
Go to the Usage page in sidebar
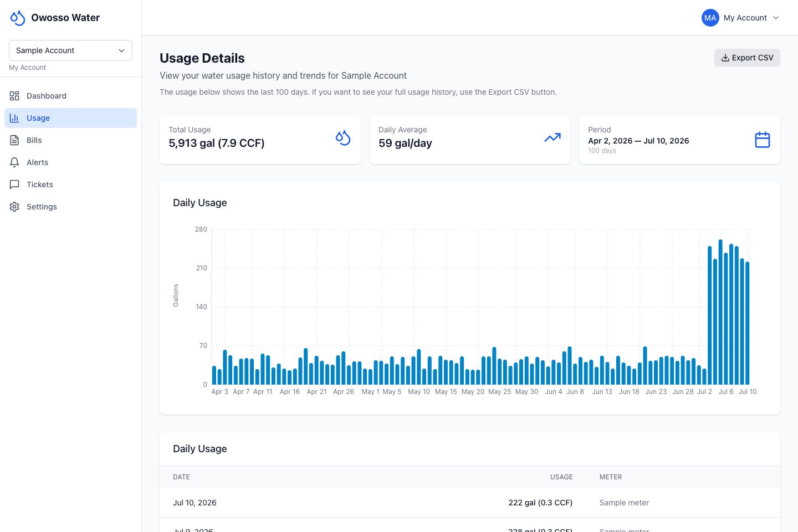click(70, 118)
